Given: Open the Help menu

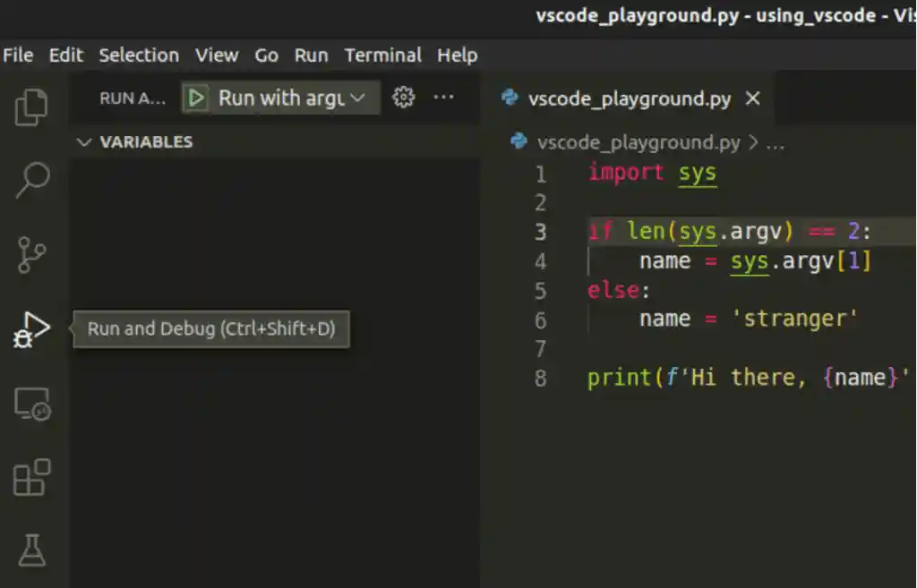Looking at the screenshot, I should [458, 55].
